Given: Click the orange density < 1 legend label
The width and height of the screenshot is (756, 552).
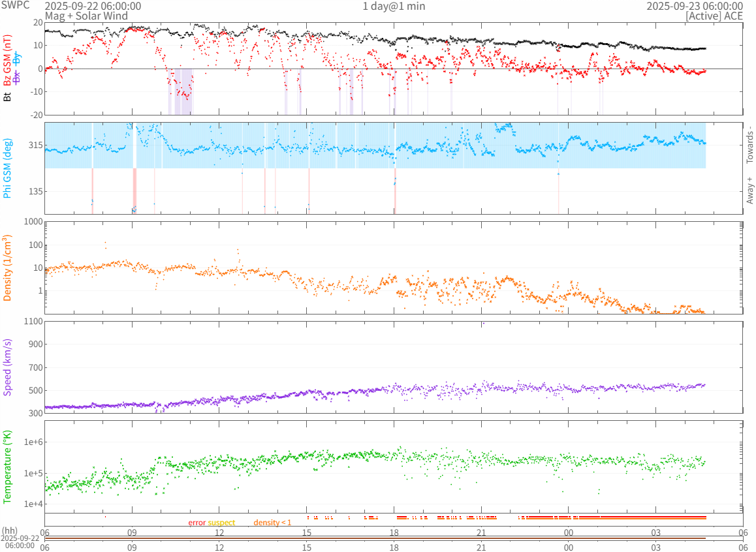Looking at the screenshot, I should [272, 523].
